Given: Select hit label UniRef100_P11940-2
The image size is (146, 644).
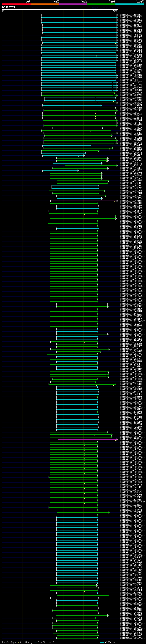Looking at the screenshot, I should tap(132, 321).
